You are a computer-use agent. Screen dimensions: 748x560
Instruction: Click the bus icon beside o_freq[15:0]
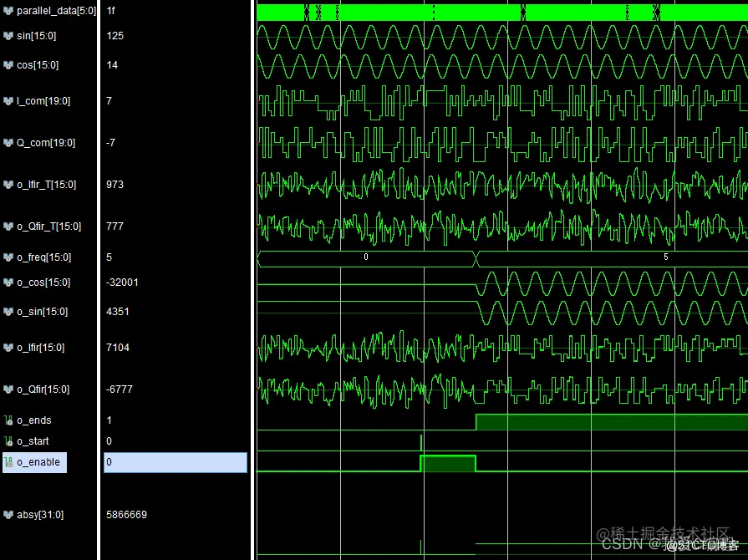pos(8,257)
